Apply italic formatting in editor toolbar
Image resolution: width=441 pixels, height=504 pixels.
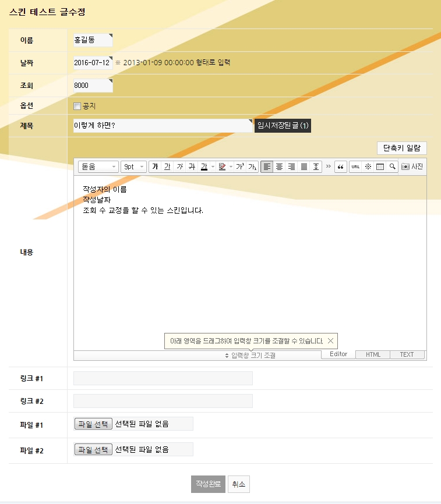(179, 166)
